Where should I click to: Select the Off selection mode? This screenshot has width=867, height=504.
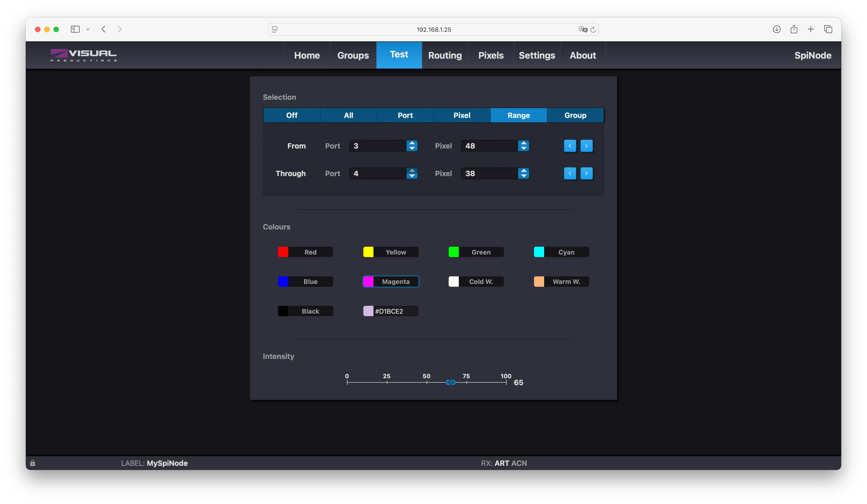pos(291,115)
